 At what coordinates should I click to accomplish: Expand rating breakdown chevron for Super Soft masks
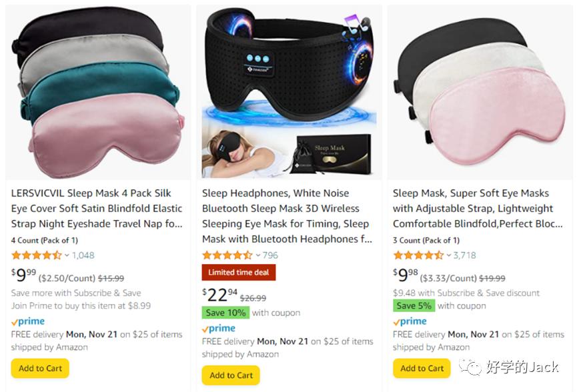click(x=448, y=255)
